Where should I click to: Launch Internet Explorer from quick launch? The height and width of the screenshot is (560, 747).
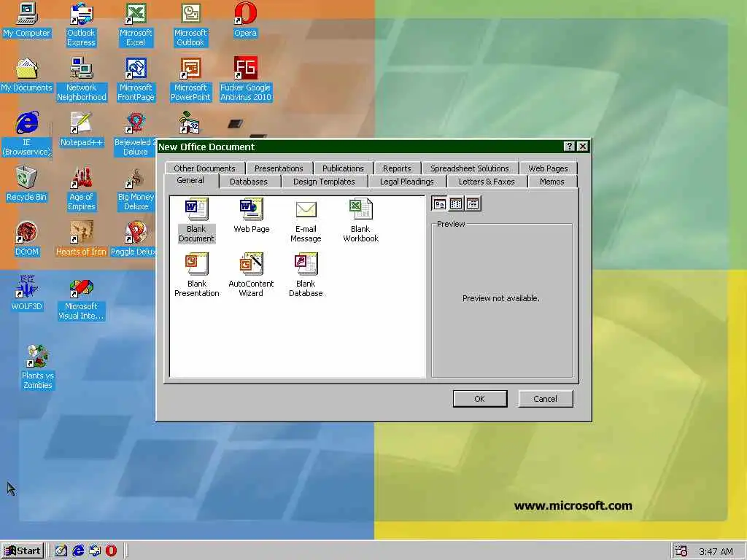77,551
